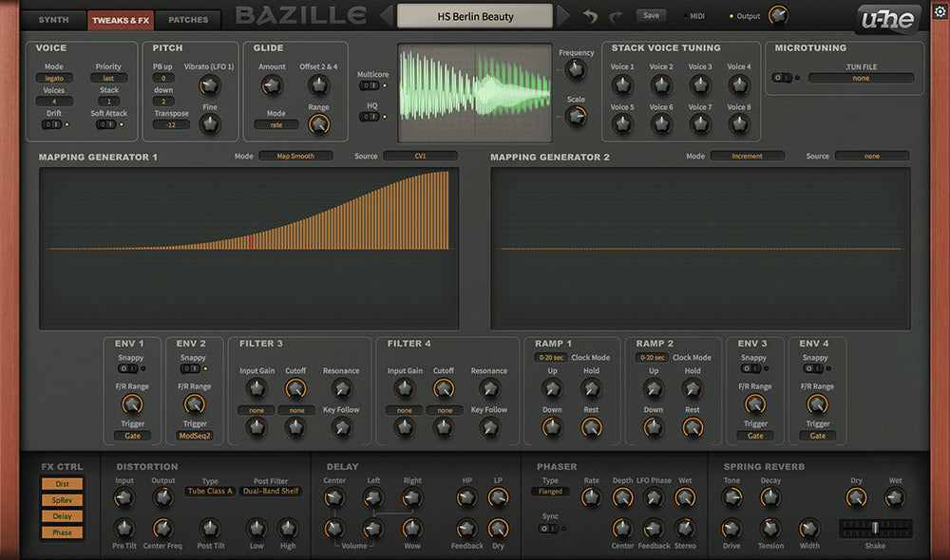The image size is (950, 560).
Task: Select the next patch arrow
Action: [563, 16]
